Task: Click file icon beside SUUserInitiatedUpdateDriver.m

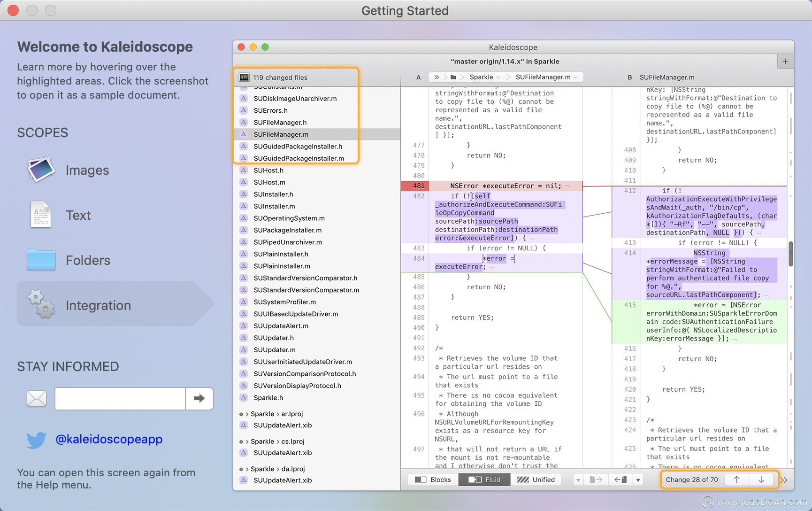Action: (244, 362)
